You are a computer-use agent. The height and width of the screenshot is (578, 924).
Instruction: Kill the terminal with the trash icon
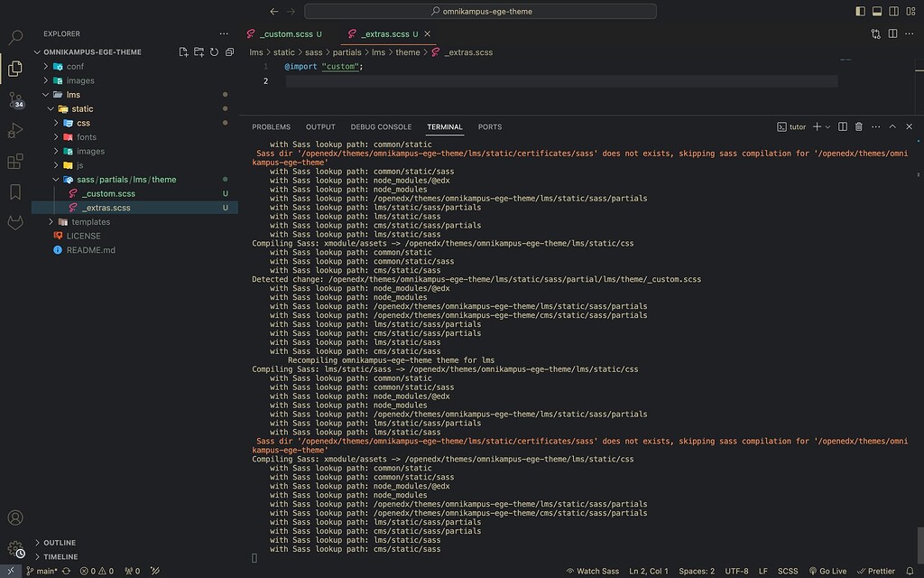pyautogui.click(x=859, y=126)
